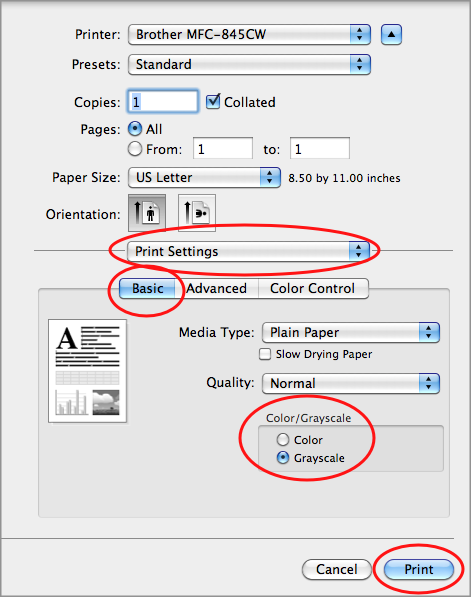Click the Cancel button
The image size is (471, 597).
pyautogui.click(x=337, y=569)
